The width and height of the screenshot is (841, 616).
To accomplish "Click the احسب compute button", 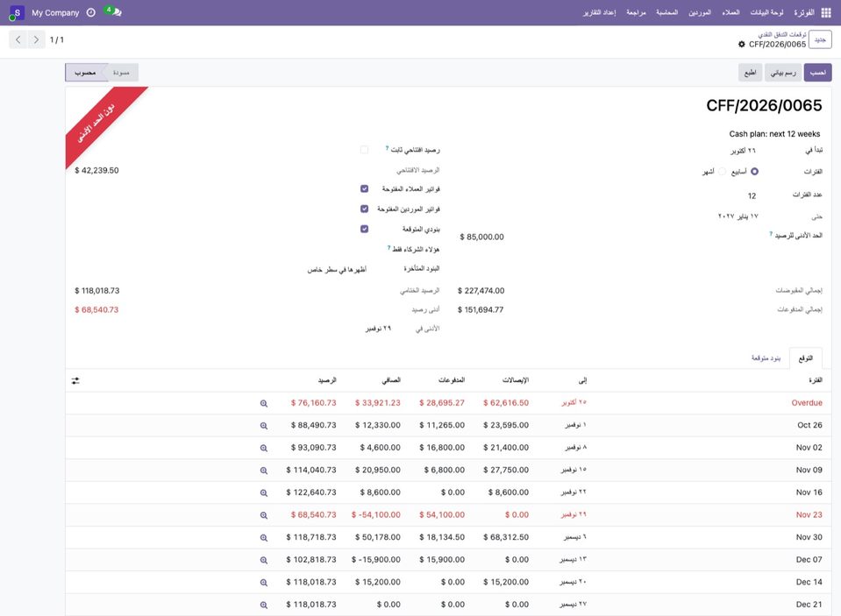I will pyautogui.click(x=817, y=73).
